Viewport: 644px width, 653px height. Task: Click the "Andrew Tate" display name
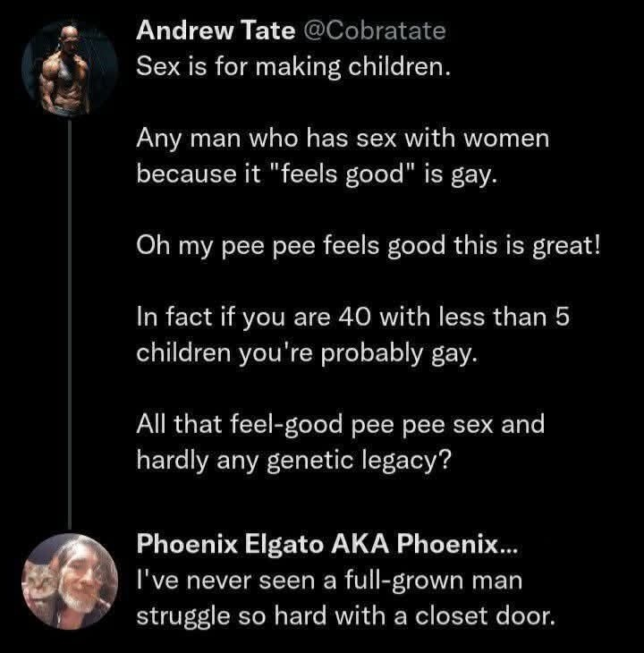[x=216, y=31]
